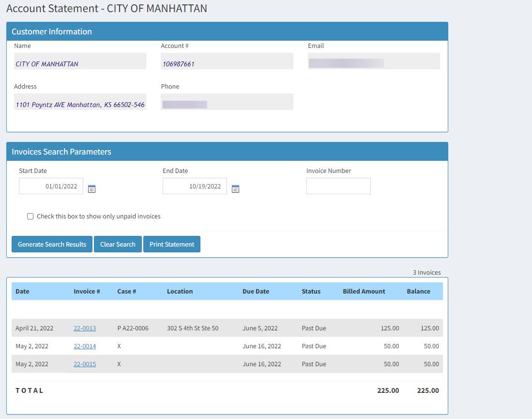532x419 pixels.
Task: Open invoice link 22-0013
Action: [85, 328]
